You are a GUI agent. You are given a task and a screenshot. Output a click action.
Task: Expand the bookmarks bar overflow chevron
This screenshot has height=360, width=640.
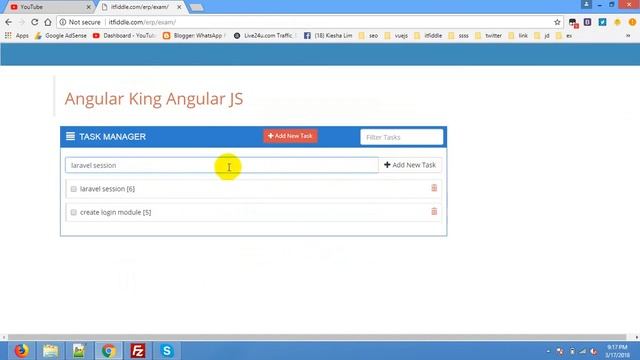pos(628,36)
